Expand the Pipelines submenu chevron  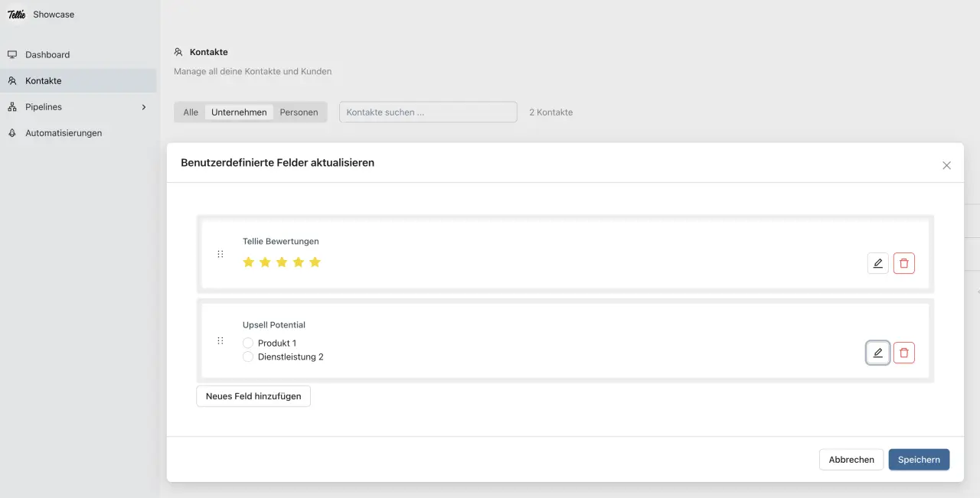pos(143,107)
